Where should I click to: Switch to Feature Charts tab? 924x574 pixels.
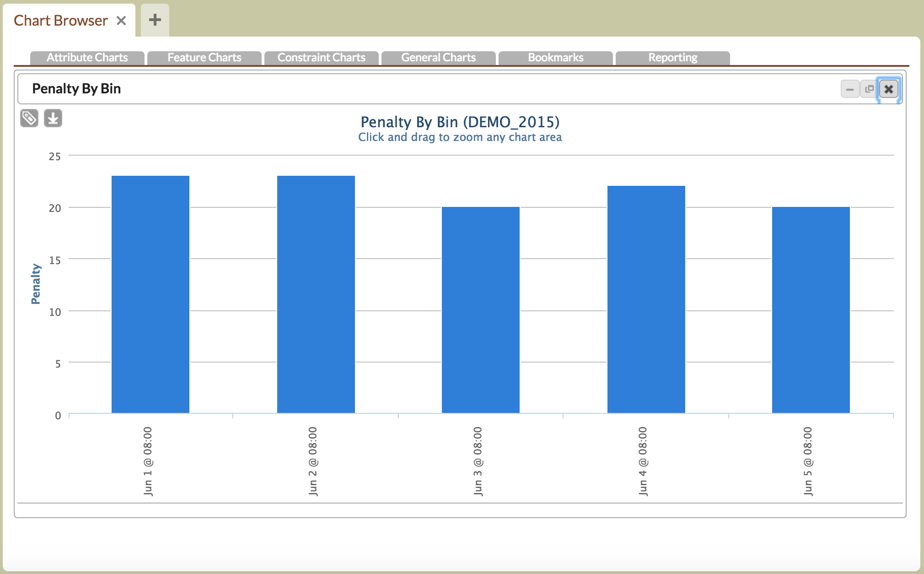[x=204, y=58]
